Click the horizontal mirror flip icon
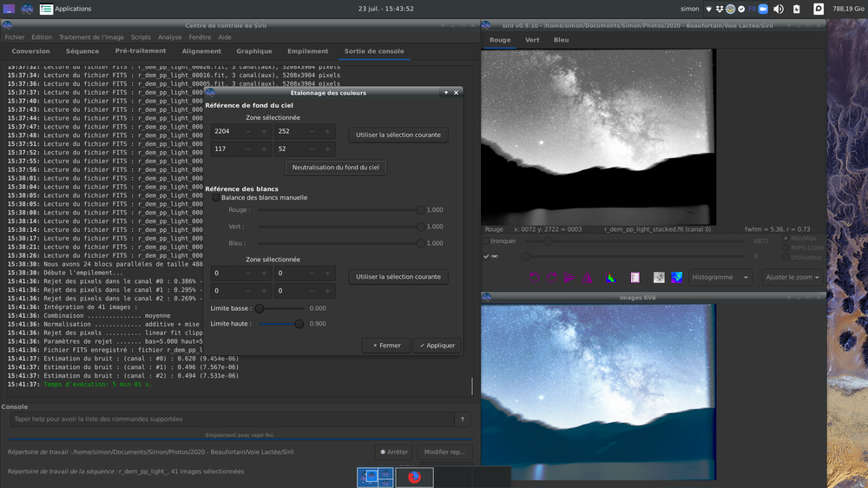The width and height of the screenshot is (868, 488). coord(569,278)
